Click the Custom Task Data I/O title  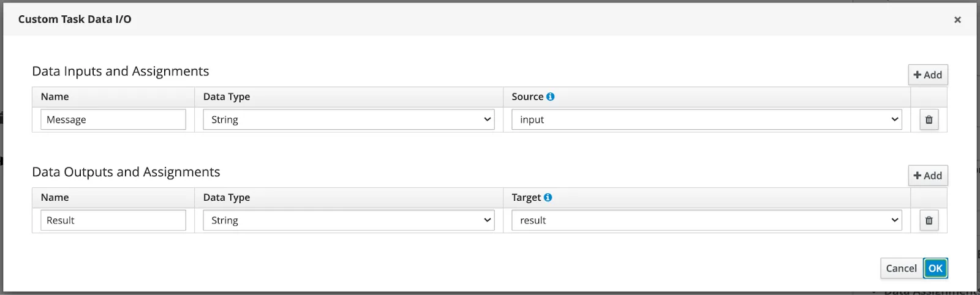tap(75, 19)
